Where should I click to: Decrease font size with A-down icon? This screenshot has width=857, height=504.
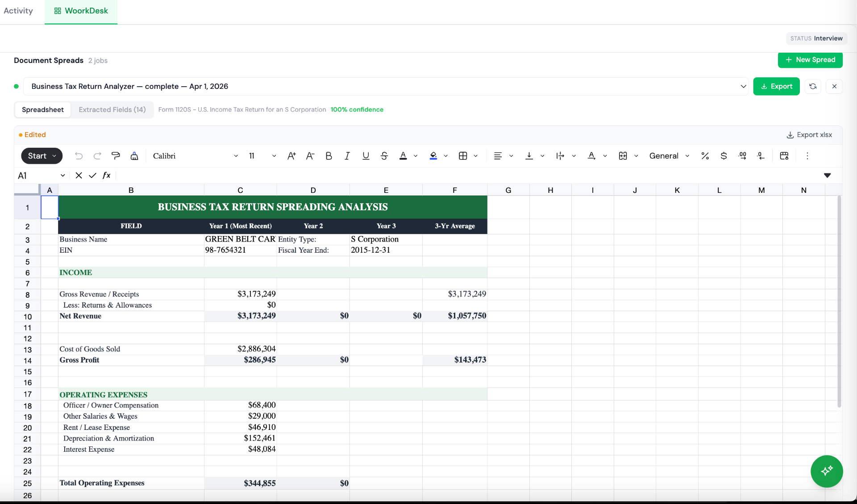point(310,156)
